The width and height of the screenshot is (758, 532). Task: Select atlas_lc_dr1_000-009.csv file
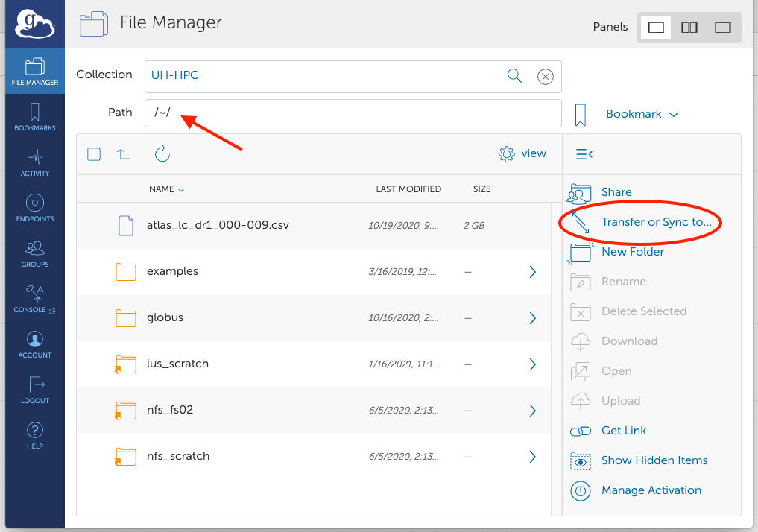click(314, 226)
